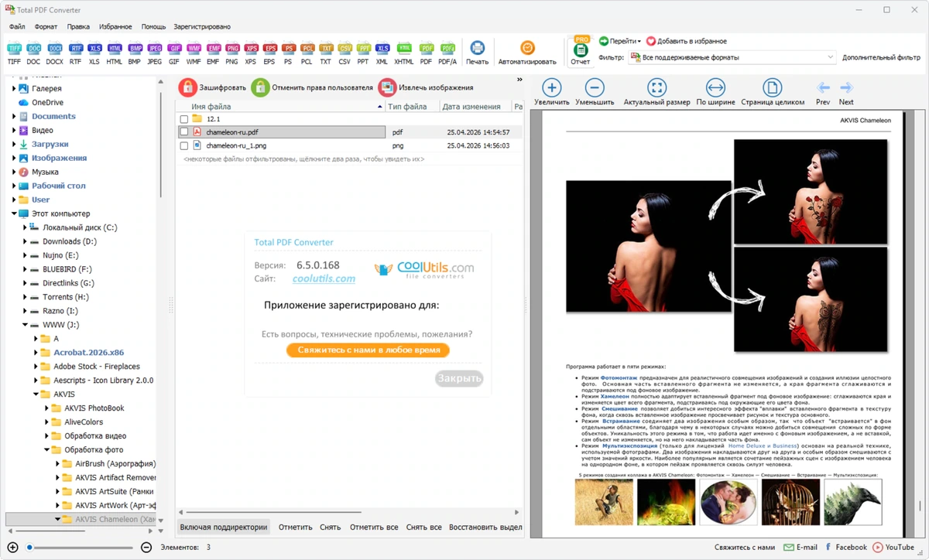Open the Избранное menu
Screen dimensions: 929x560
pyautogui.click(x=115, y=26)
